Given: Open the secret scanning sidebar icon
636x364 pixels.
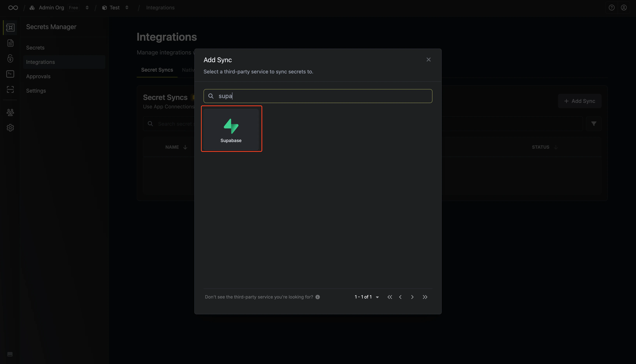Looking at the screenshot, I should (10, 89).
